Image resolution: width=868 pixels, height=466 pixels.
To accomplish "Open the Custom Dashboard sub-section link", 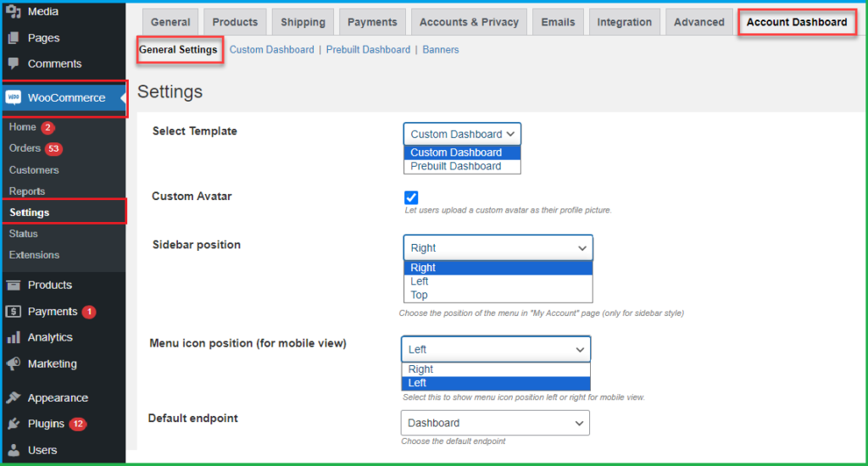I will coord(272,50).
